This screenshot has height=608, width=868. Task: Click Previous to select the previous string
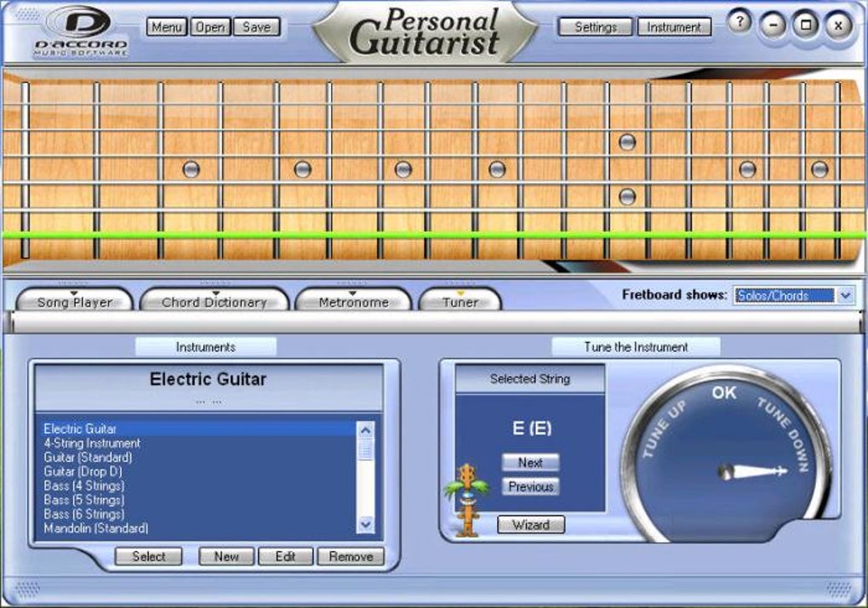click(530, 487)
